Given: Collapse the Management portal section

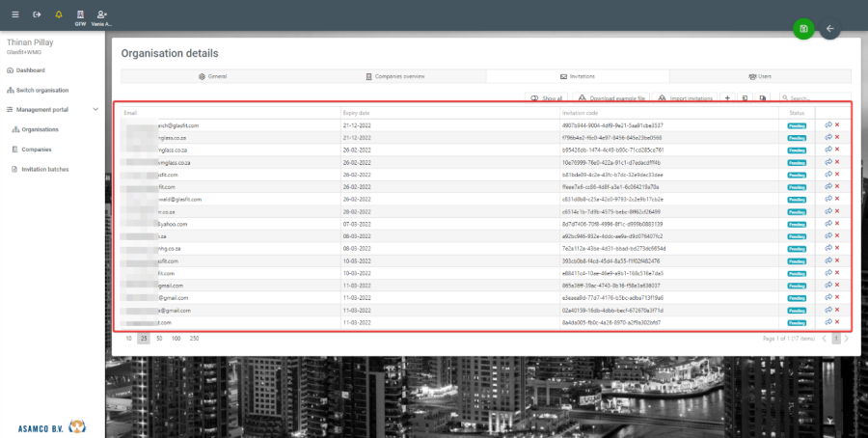Looking at the screenshot, I should (95, 110).
